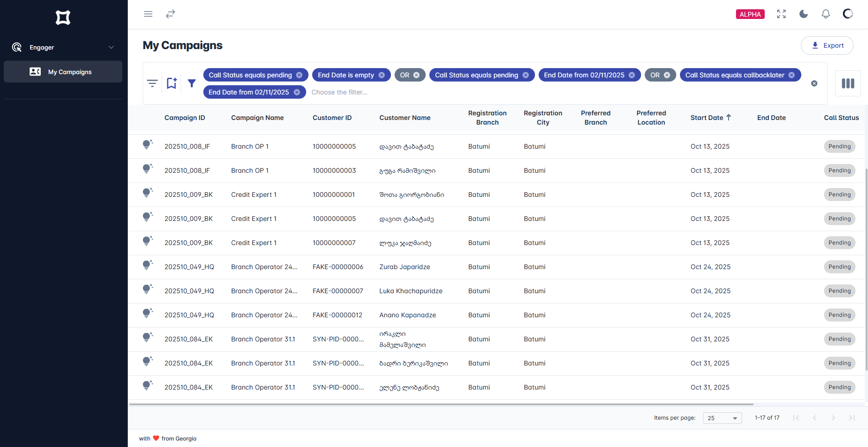Image resolution: width=868 pixels, height=447 pixels.
Task: Sort by Campaign Name column header
Action: [x=258, y=118]
